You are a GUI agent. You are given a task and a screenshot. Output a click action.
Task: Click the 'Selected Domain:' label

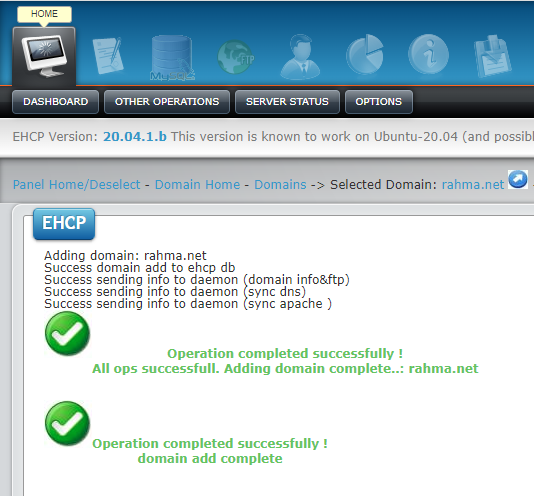383,185
